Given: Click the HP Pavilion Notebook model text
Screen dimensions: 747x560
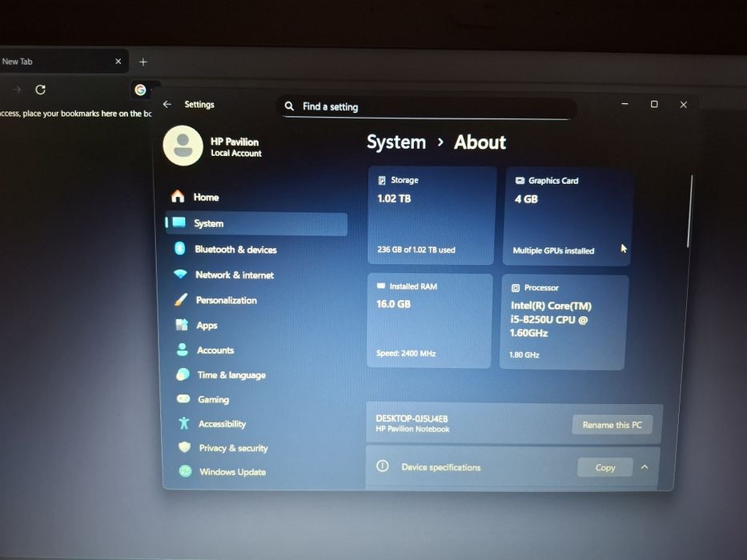Looking at the screenshot, I should (412, 429).
